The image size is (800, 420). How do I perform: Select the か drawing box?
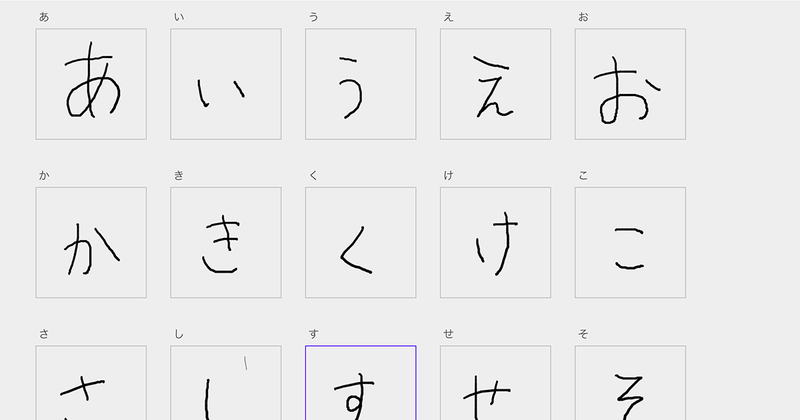91,243
